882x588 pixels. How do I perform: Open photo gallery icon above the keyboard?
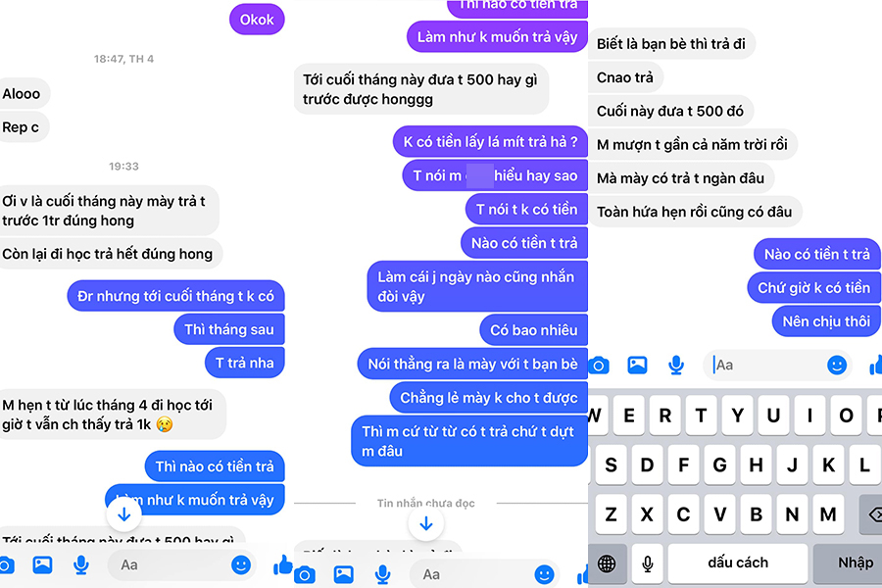point(637,366)
